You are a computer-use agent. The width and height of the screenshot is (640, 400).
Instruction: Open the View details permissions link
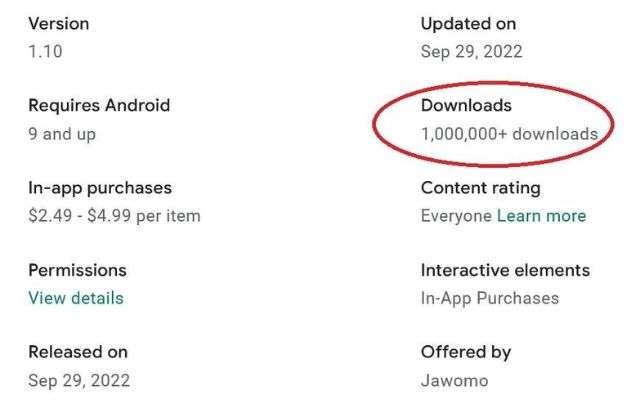(76, 298)
